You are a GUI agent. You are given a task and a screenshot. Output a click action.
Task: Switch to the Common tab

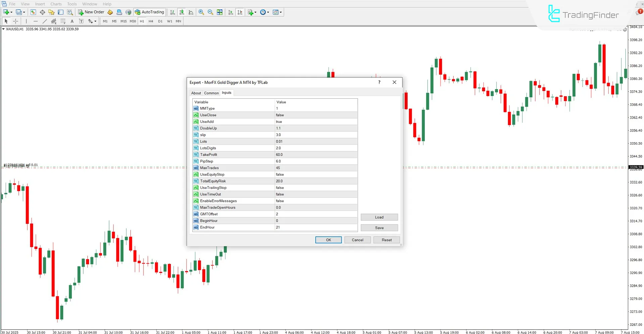coord(211,93)
